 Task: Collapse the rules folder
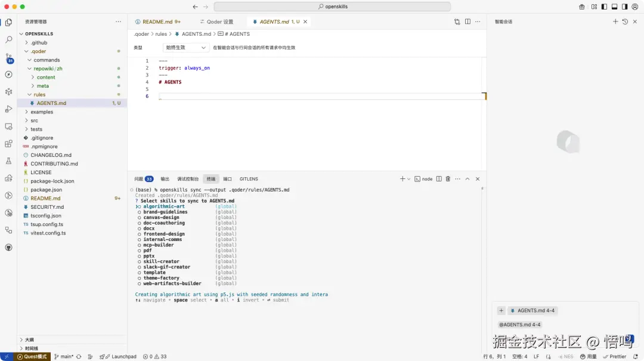[39, 94]
